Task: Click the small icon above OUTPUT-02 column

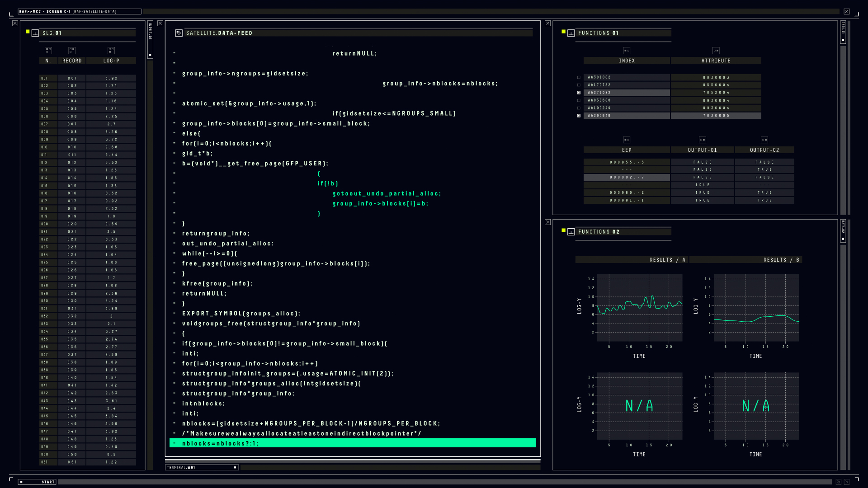Action: [764, 140]
